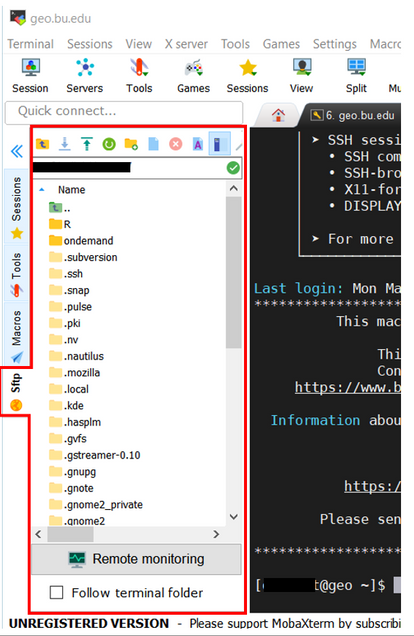Click file list vertical scrollbar up arrow
414x636 pixels.
[234, 188]
